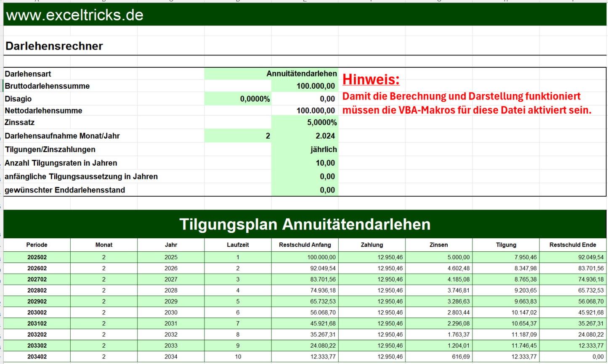This screenshot has height=364, width=608.
Task: Click the Jahr cell 2030
Action: click(x=171, y=312)
